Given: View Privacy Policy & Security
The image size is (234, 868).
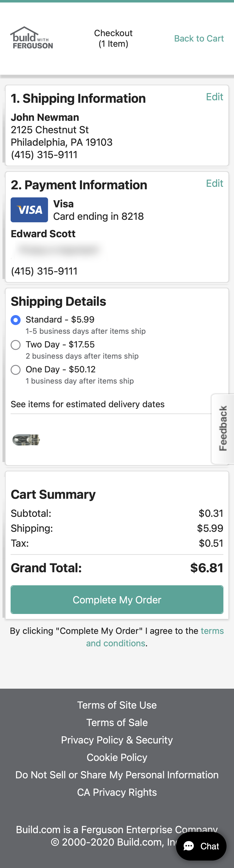Looking at the screenshot, I should click(117, 740).
